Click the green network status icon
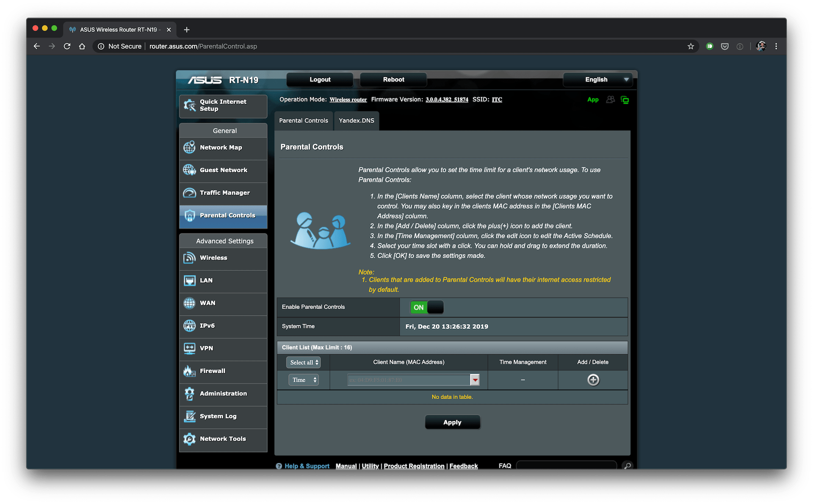Screen dimensions: 813x504 [625, 100]
